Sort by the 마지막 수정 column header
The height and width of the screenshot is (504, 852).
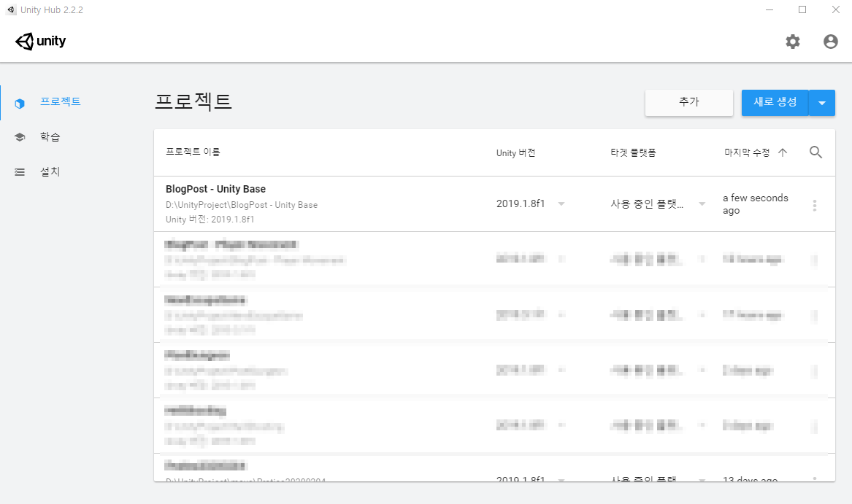(x=747, y=152)
